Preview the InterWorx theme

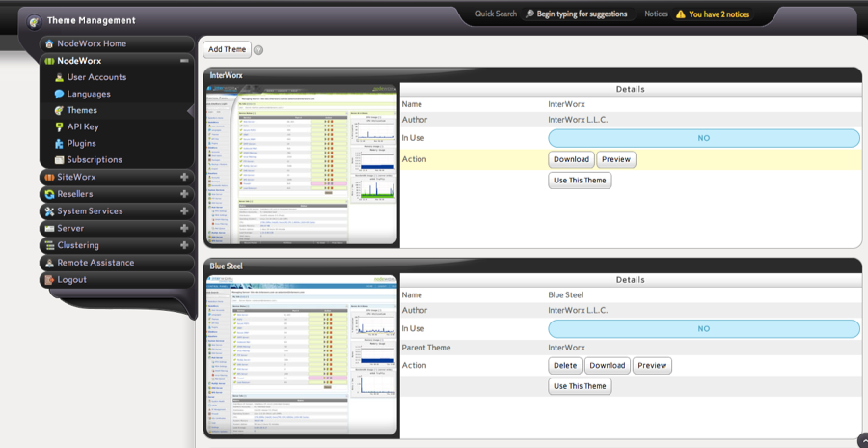(x=616, y=159)
